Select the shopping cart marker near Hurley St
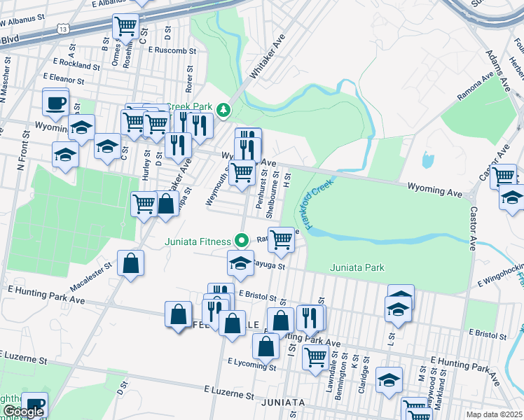The image size is (524, 420). coord(144,207)
